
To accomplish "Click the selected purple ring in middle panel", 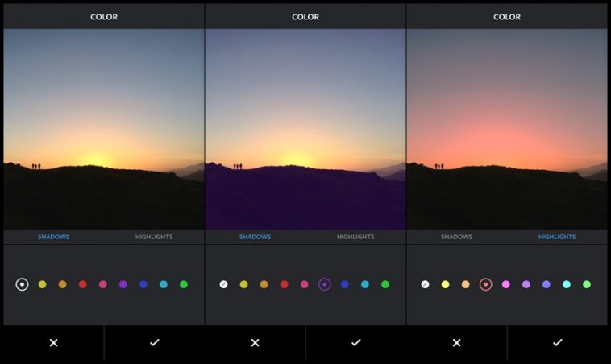I will [324, 284].
